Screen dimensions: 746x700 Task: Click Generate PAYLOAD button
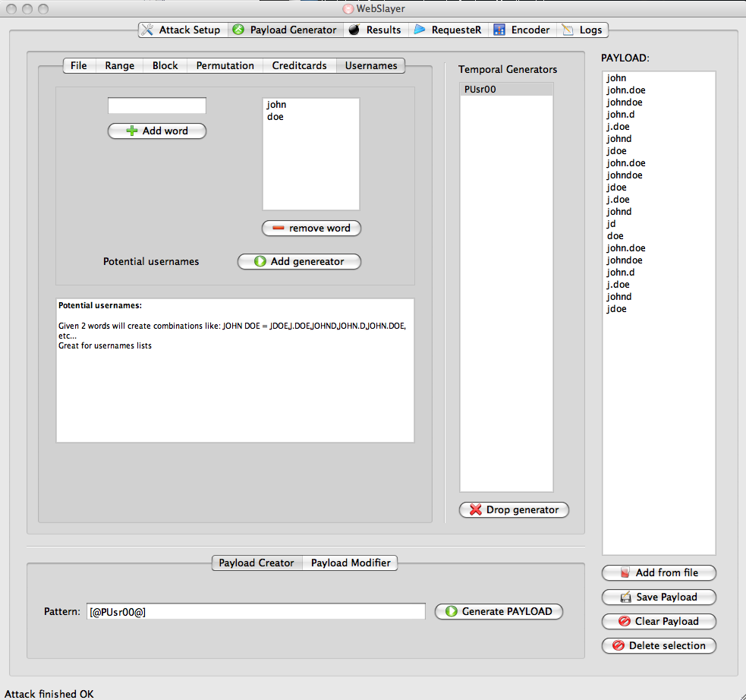pos(499,611)
